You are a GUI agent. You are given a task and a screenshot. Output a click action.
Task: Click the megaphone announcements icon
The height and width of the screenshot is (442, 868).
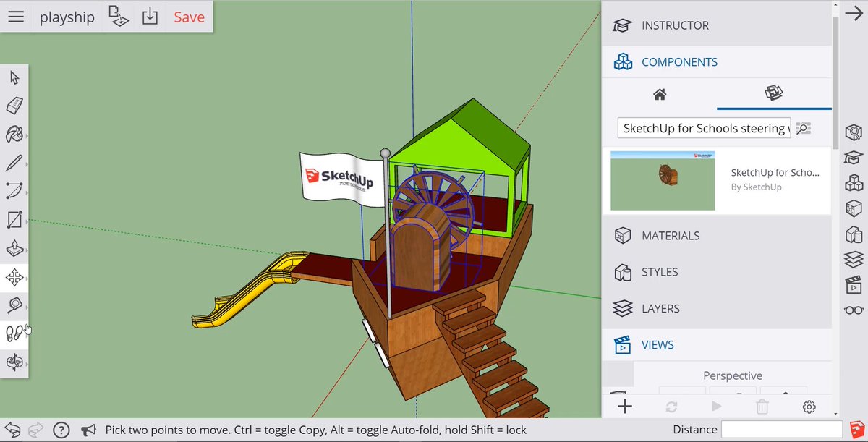tap(88, 430)
